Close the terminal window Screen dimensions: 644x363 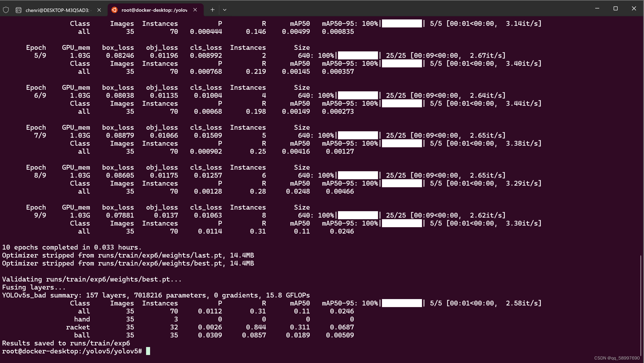tap(634, 9)
